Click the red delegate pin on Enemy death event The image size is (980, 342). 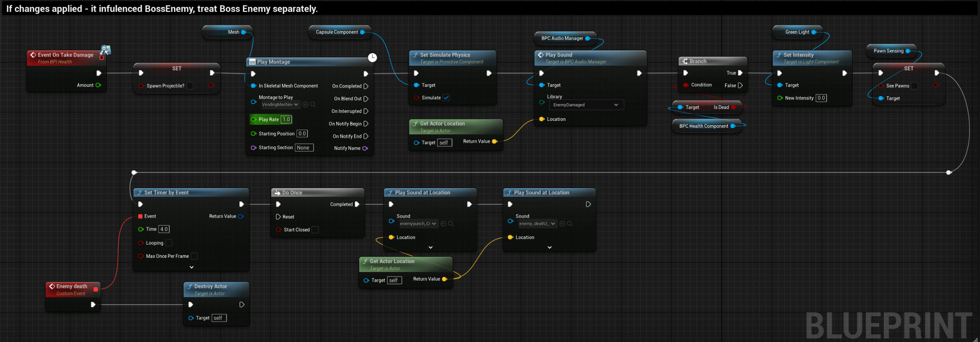96,289
